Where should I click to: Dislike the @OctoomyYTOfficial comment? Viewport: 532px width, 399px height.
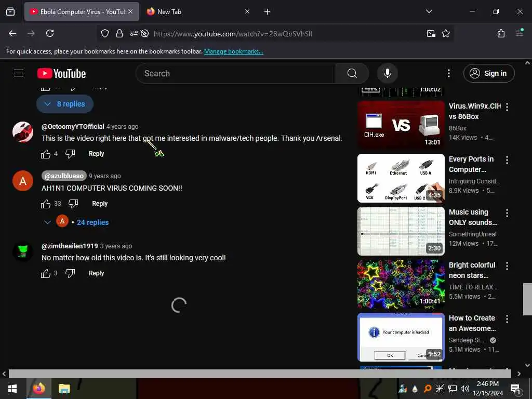(70, 154)
